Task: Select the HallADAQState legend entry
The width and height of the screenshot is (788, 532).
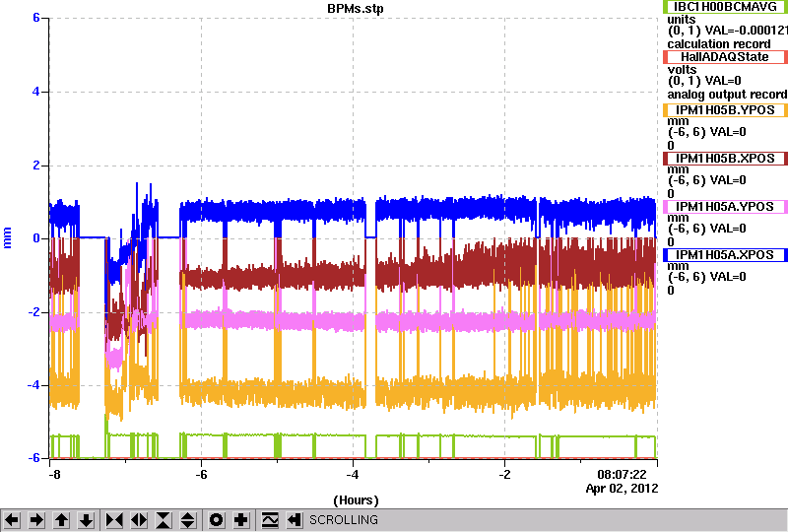Action: 725,57
